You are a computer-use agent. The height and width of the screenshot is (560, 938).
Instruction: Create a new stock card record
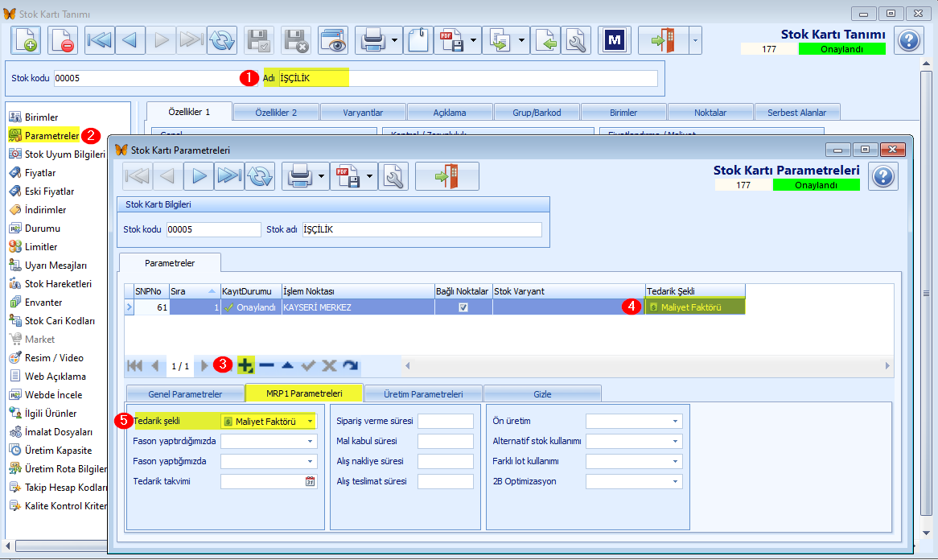click(26, 40)
